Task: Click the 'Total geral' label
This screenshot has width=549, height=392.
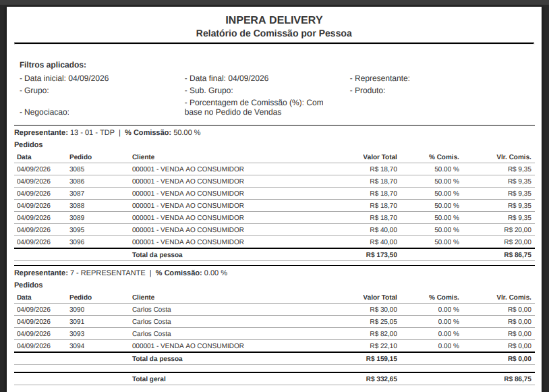Action: click(x=149, y=379)
